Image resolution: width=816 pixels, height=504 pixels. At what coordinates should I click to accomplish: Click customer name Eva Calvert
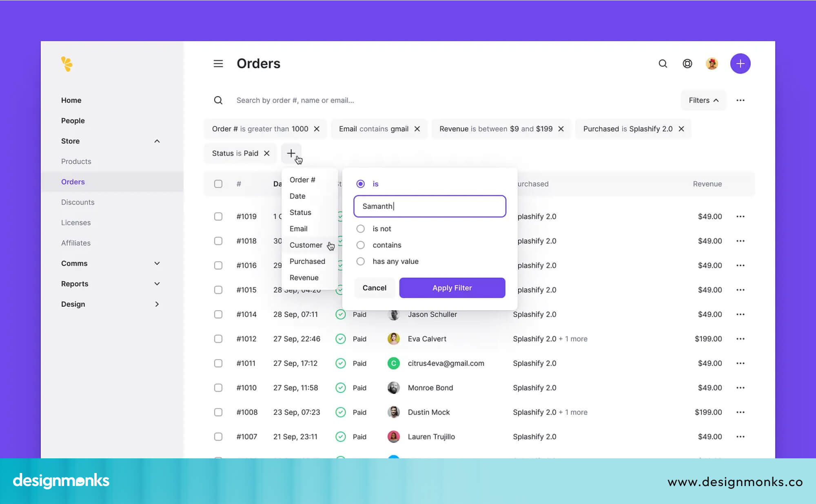tap(427, 339)
